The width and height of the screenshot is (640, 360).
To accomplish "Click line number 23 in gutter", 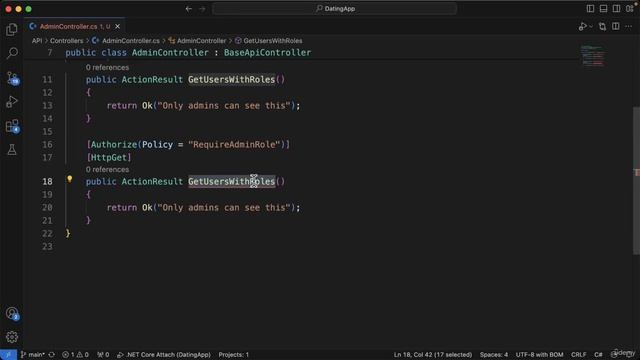I will coord(47,247).
